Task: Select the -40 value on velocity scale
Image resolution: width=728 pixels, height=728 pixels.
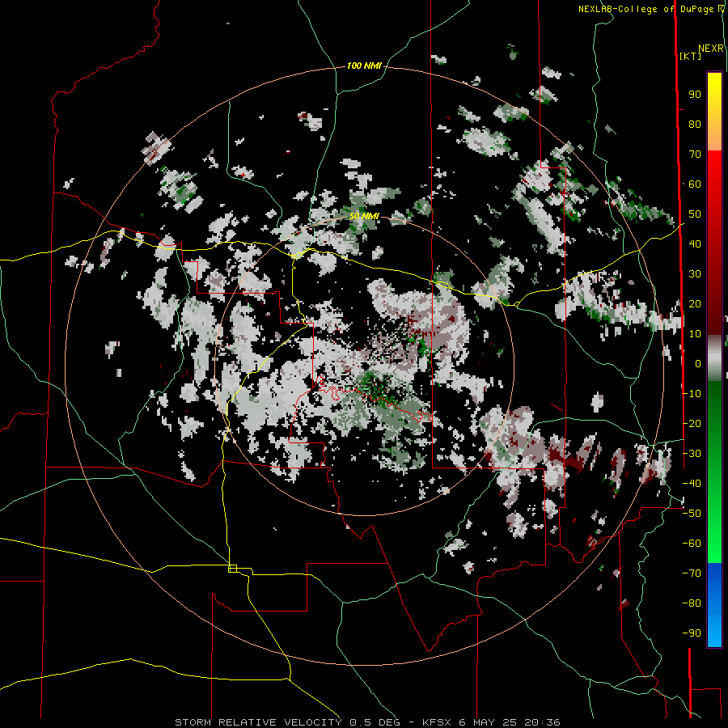Action: click(692, 484)
